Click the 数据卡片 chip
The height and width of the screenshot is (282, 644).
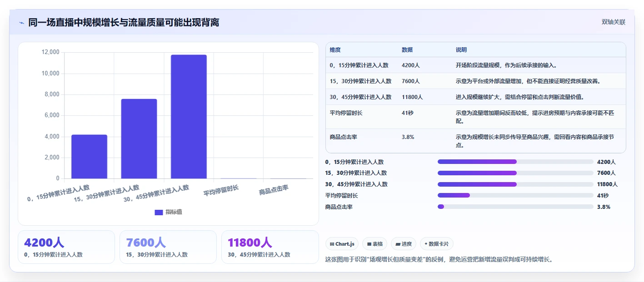coord(436,244)
